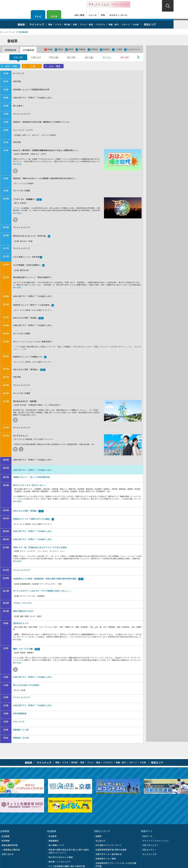Viewport: 188px width, 868px height.
Task: Open the ごりやくさん sunset thumbnail
Action: coord(123,208)
